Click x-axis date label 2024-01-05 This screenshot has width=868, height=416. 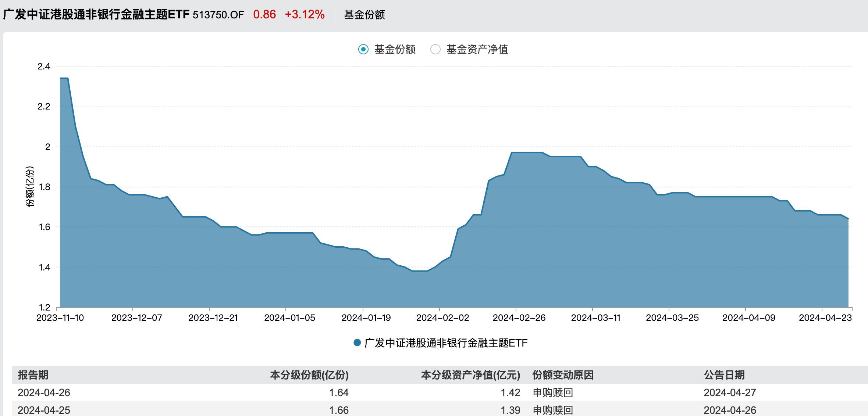tap(290, 318)
